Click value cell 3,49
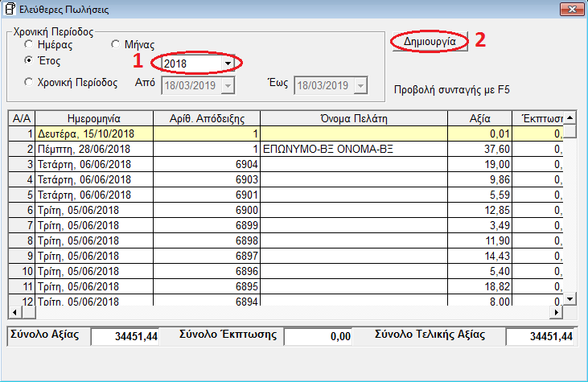588x382 pixels. (479, 225)
